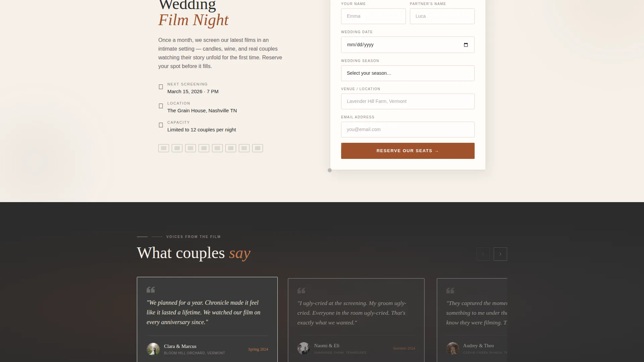Click the "VENUE / LOCATION" field label
The height and width of the screenshot is (362, 644).
(361, 89)
